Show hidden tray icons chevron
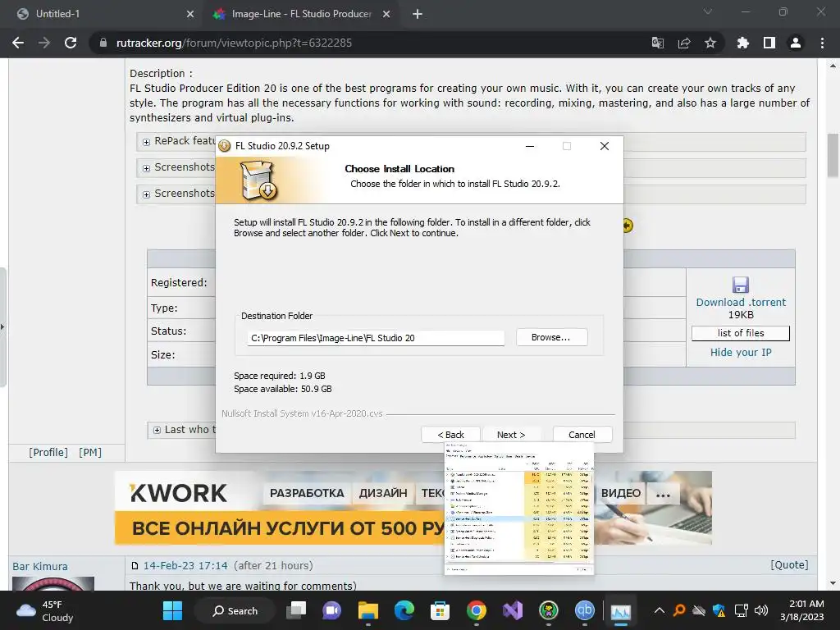 [x=660, y=610]
